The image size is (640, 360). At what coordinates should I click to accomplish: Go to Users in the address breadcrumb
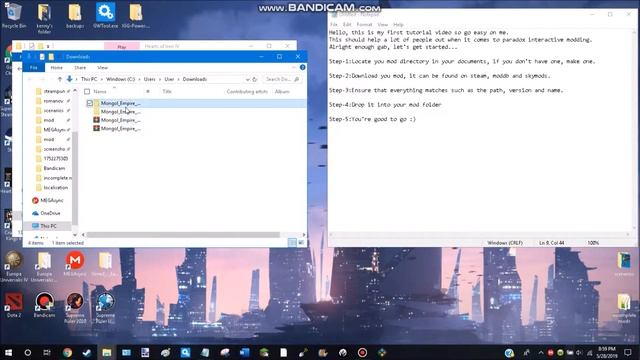149,79
